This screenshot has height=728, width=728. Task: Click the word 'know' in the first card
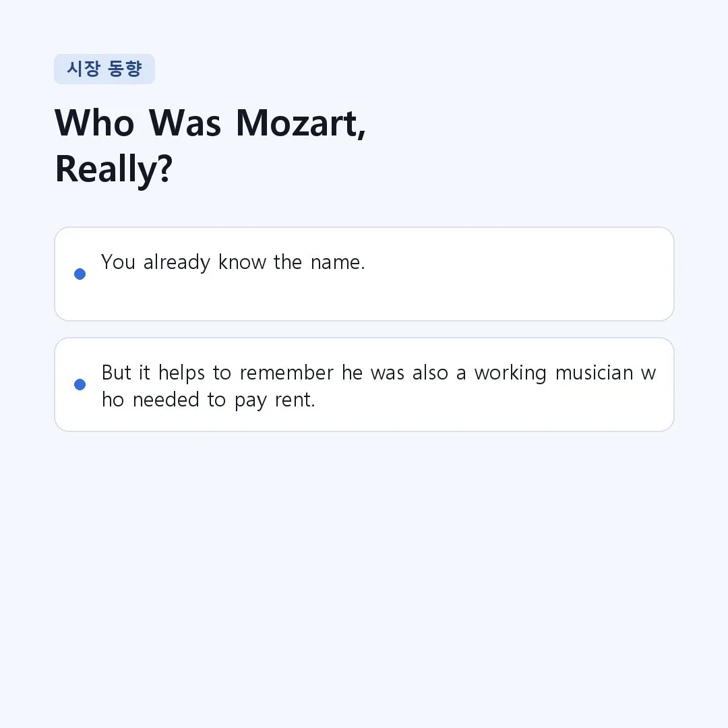[x=243, y=262]
